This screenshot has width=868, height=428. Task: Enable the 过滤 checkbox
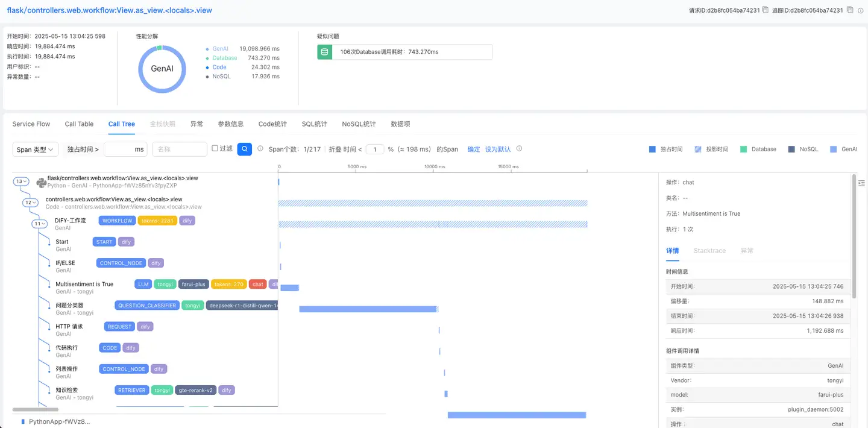(215, 148)
